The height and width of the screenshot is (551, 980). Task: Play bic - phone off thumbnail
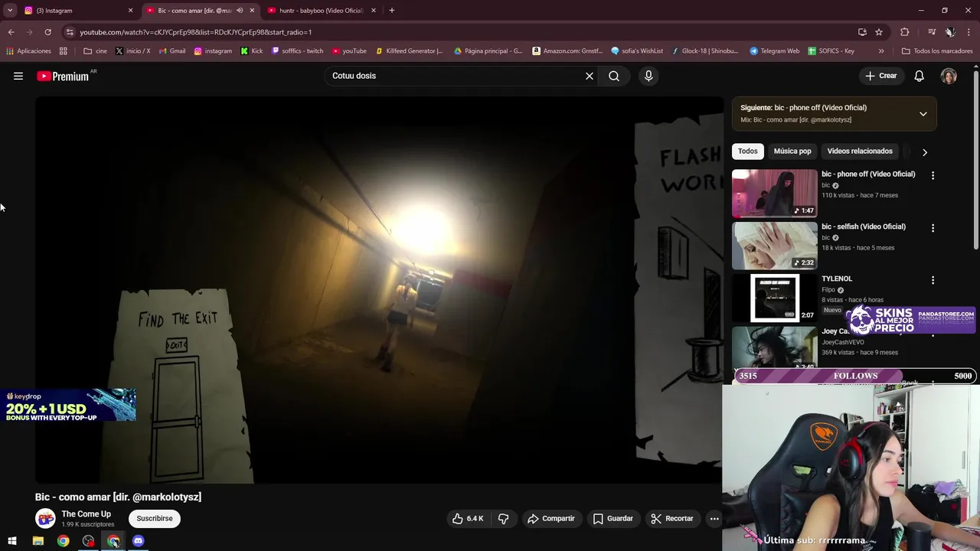(775, 194)
